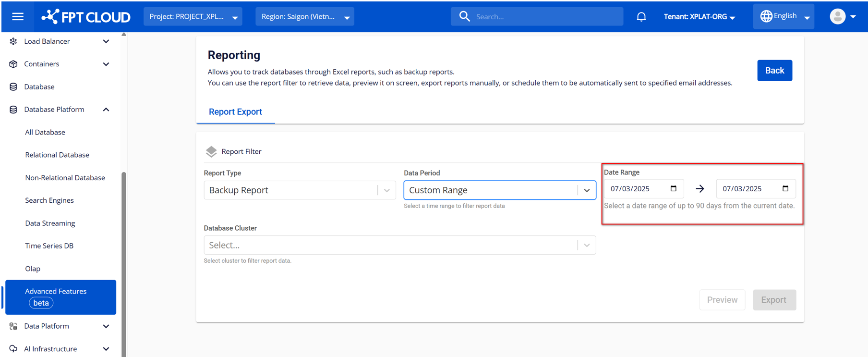Click the end date input field

[756, 189]
